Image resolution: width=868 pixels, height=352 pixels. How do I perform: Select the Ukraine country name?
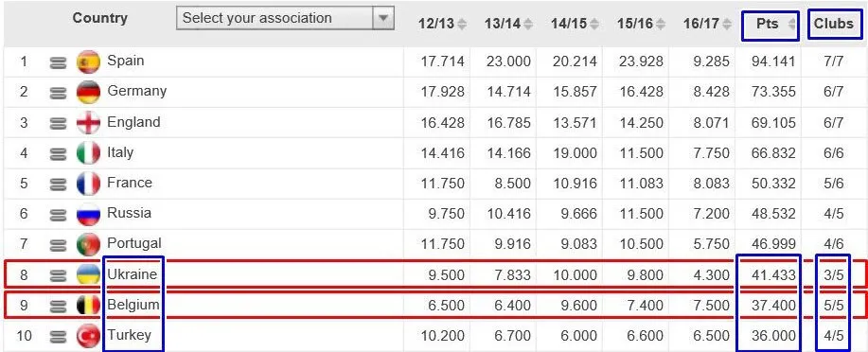[x=133, y=273]
